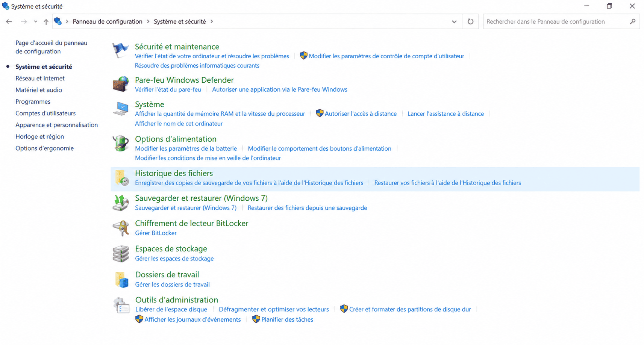This screenshot has height=345, width=644.
Task: Open Comptes d'utilisateurs in sidebar
Action: [45, 113]
